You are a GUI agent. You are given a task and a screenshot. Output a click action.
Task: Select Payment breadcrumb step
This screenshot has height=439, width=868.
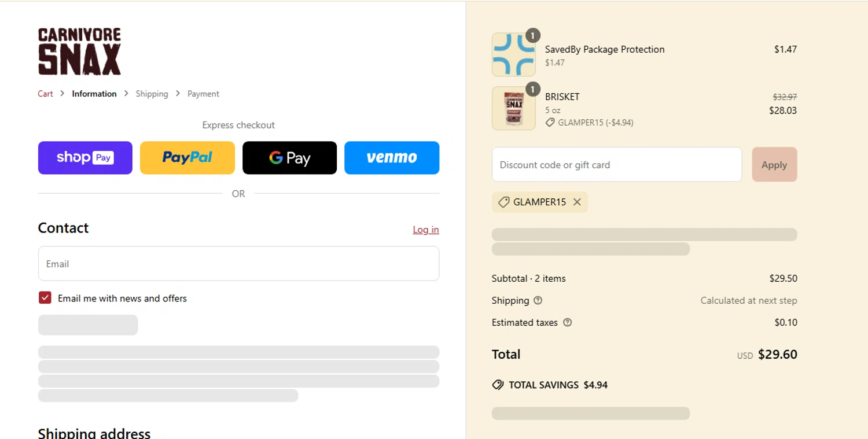(203, 94)
